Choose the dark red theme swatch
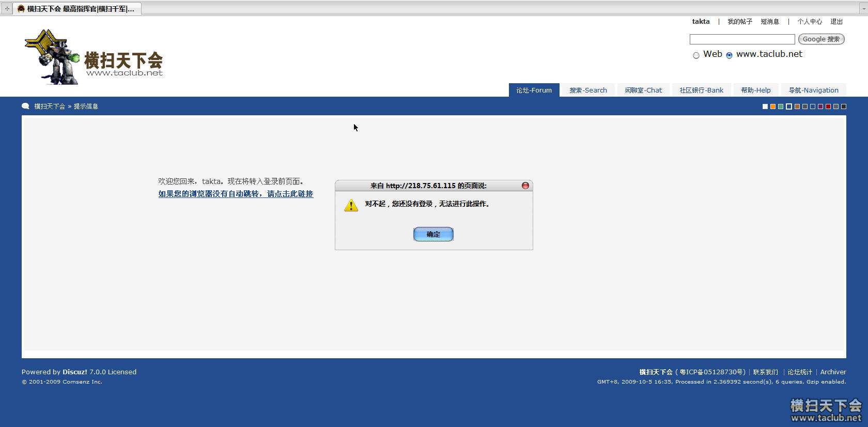Screen dimensions: 868x427 [828, 106]
